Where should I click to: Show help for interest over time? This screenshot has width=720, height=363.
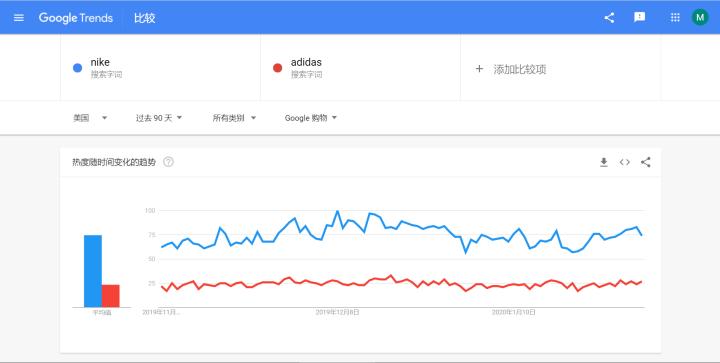coord(169,162)
